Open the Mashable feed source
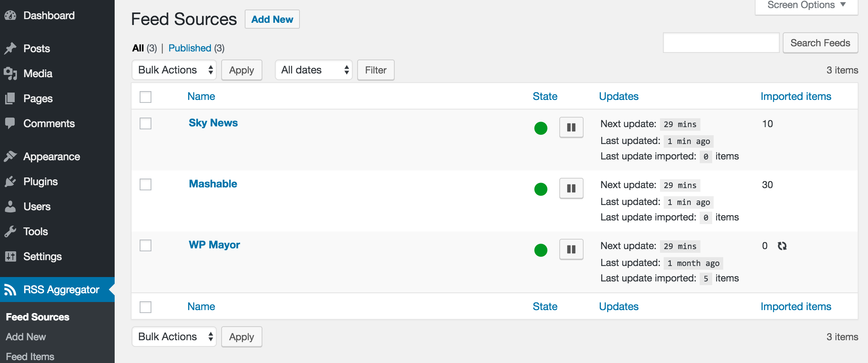Viewport: 868px width, 363px height. (x=213, y=184)
